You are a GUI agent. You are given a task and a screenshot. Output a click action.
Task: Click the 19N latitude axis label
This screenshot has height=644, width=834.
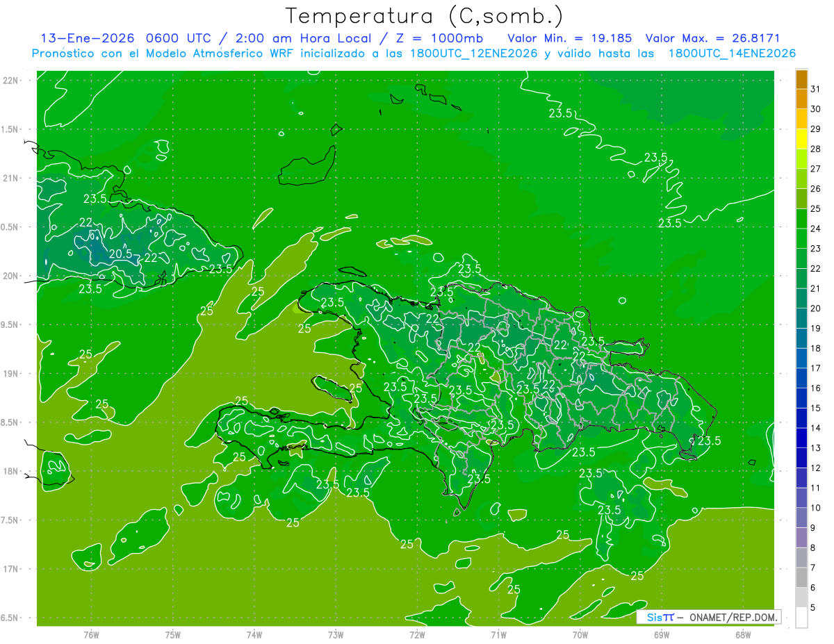pos(10,374)
